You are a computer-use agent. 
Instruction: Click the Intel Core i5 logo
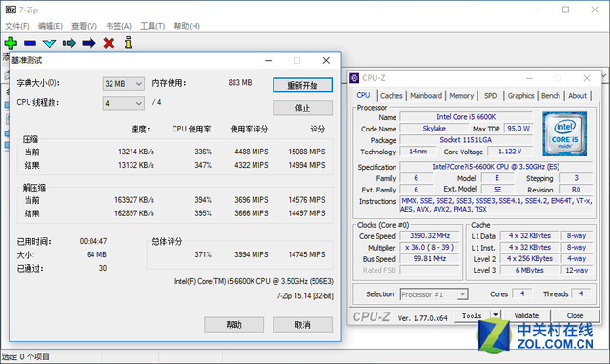pyautogui.click(x=565, y=133)
